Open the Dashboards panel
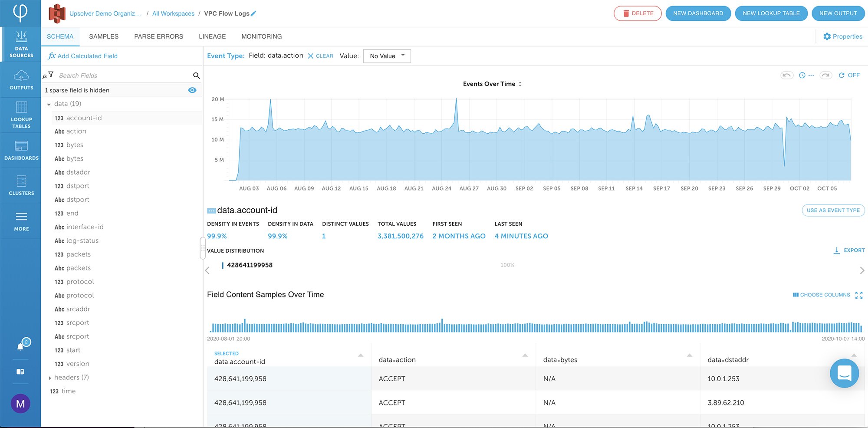 [20, 151]
